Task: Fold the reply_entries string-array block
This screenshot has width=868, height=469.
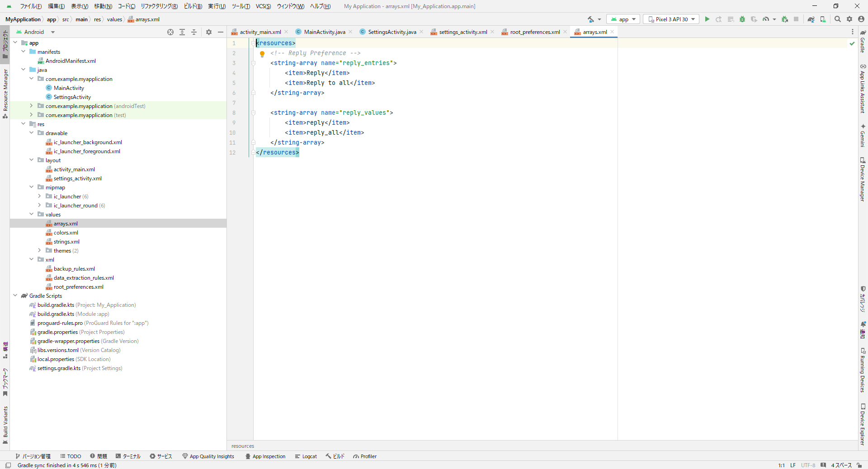Action: (x=253, y=63)
